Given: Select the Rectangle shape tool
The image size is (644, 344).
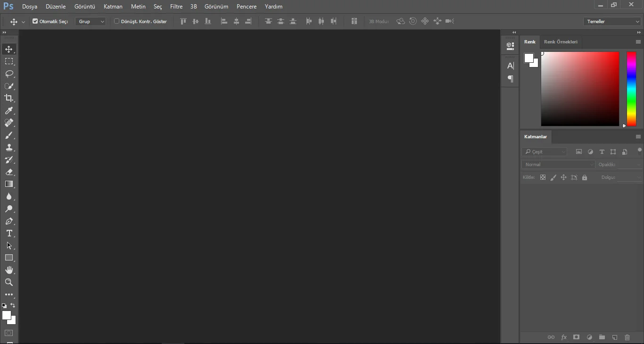Looking at the screenshot, I should 9,258.
